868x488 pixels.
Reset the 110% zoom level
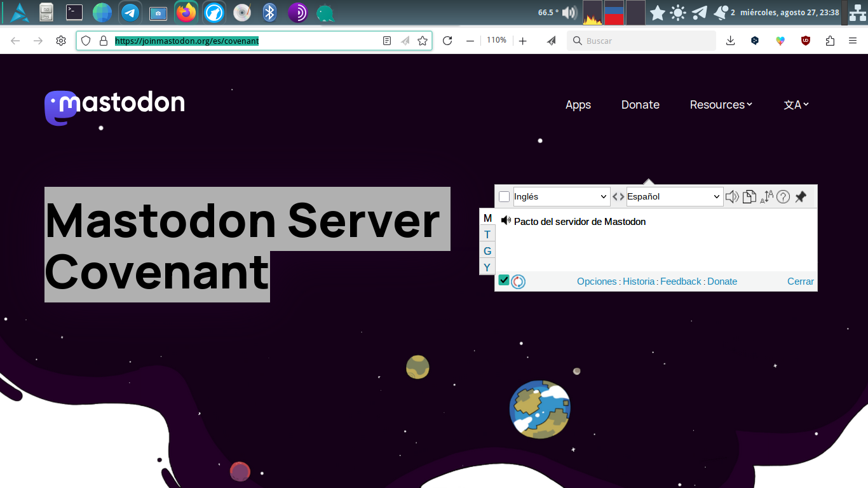[x=496, y=40]
